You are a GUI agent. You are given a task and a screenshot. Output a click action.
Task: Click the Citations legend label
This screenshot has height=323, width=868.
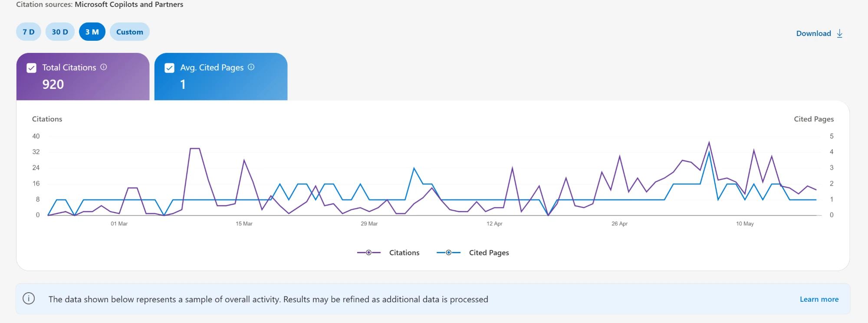[x=404, y=253]
